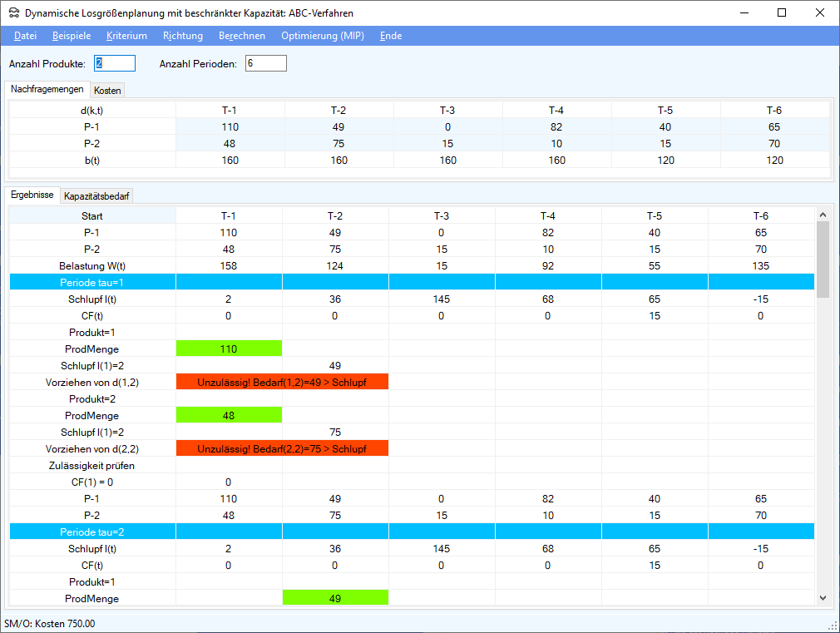Open the Beispiele menu
Image resolution: width=840 pixels, height=633 pixels.
(x=72, y=36)
